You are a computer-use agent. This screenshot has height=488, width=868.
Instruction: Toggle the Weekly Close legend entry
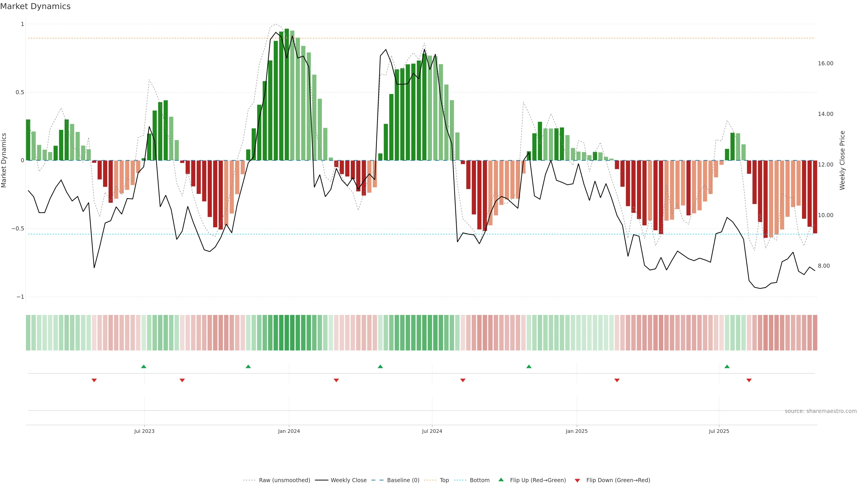pos(348,480)
